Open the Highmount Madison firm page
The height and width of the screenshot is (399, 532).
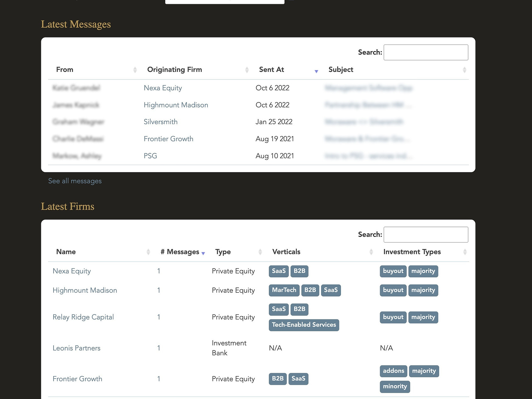point(85,290)
